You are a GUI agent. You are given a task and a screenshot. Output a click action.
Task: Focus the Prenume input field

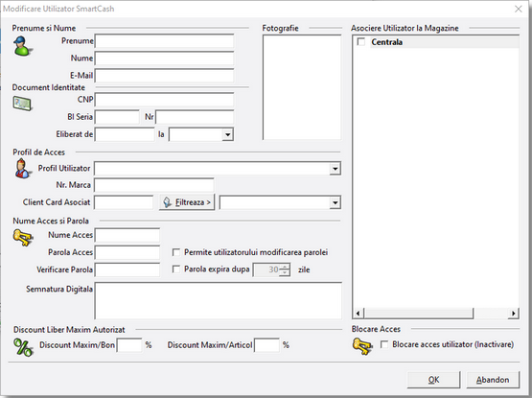point(164,41)
